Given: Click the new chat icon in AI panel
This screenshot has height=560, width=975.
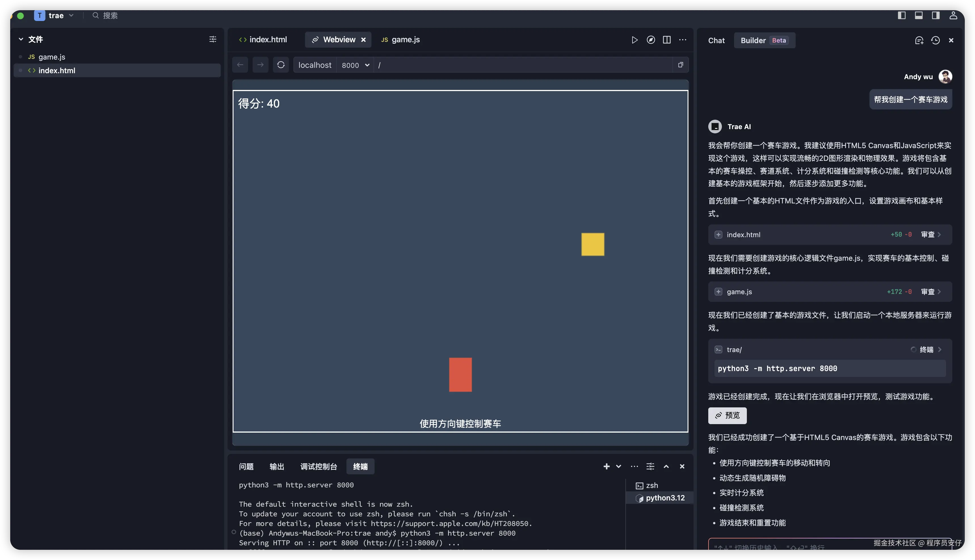Looking at the screenshot, I should tap(919, 40).
